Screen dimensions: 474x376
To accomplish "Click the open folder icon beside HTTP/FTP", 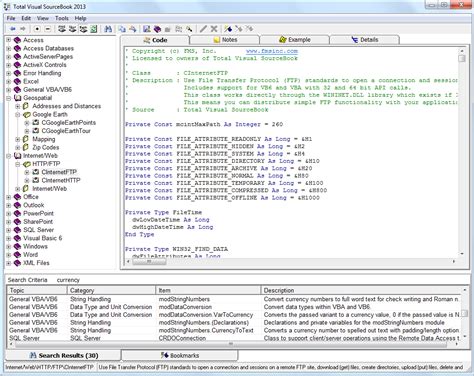I will click(x=26, y=164).
